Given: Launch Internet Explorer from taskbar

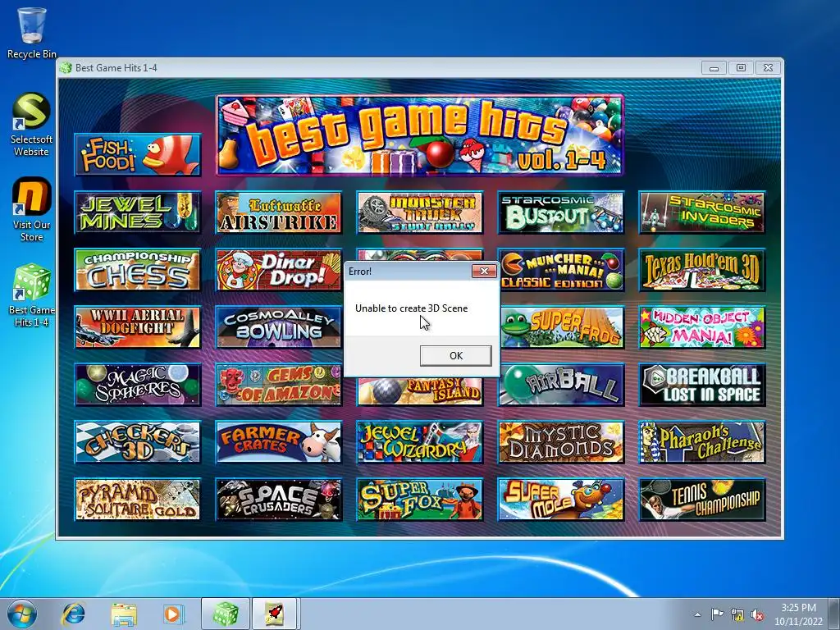Looking at the screenshot, I should (73, 614).
